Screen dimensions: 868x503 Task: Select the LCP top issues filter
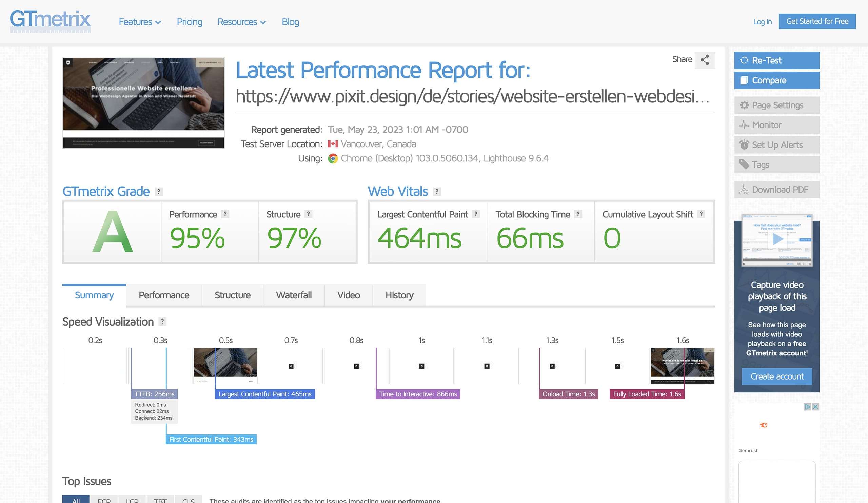tap(132, 500)
